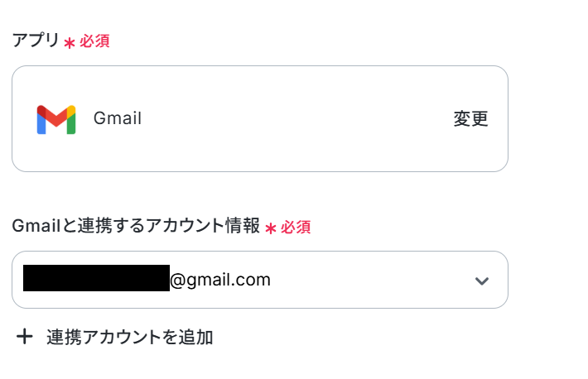Click the 必須 tag next to アプリ

coord(94,41)
